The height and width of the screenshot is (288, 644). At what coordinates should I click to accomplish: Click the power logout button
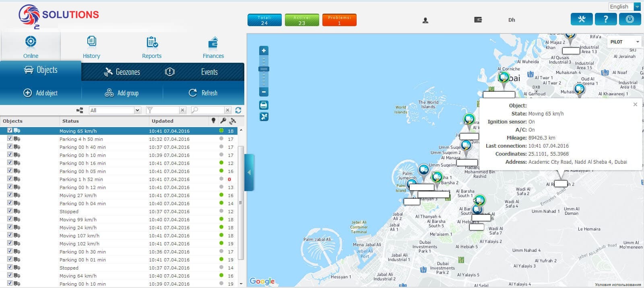[x=630, y=19]
